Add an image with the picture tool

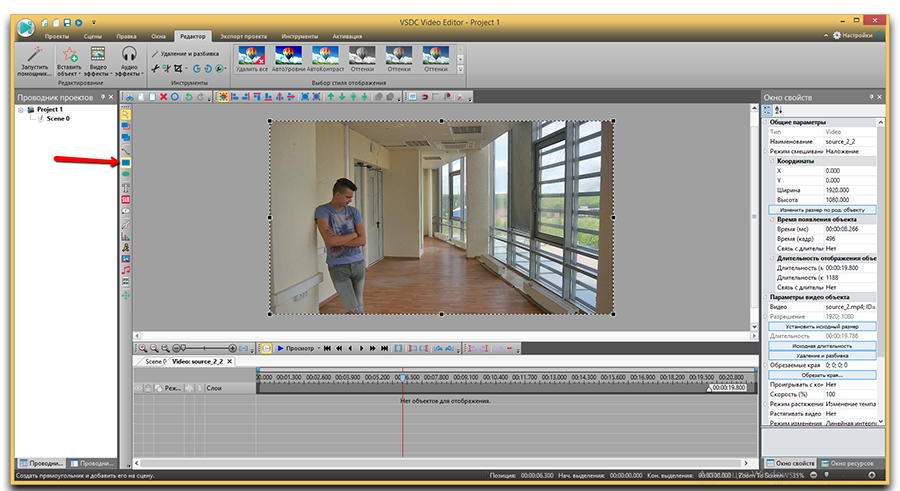(x=126, y=259)
